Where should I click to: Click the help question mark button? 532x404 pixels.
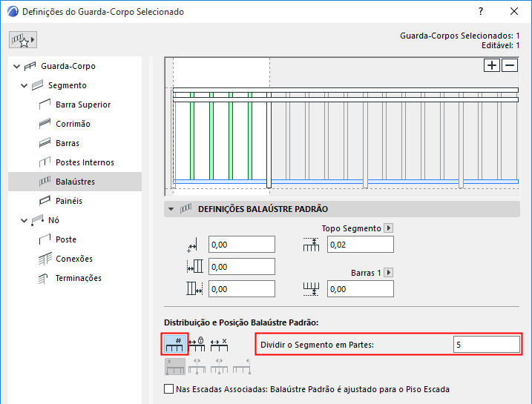[x=481, y=12]
